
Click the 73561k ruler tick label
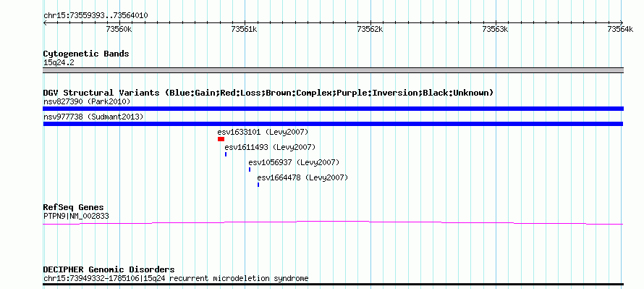point(245,29)
